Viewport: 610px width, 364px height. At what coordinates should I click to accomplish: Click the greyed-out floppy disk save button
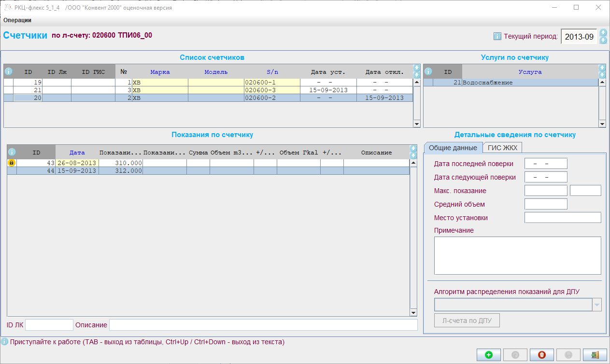[x=568, y=355]
